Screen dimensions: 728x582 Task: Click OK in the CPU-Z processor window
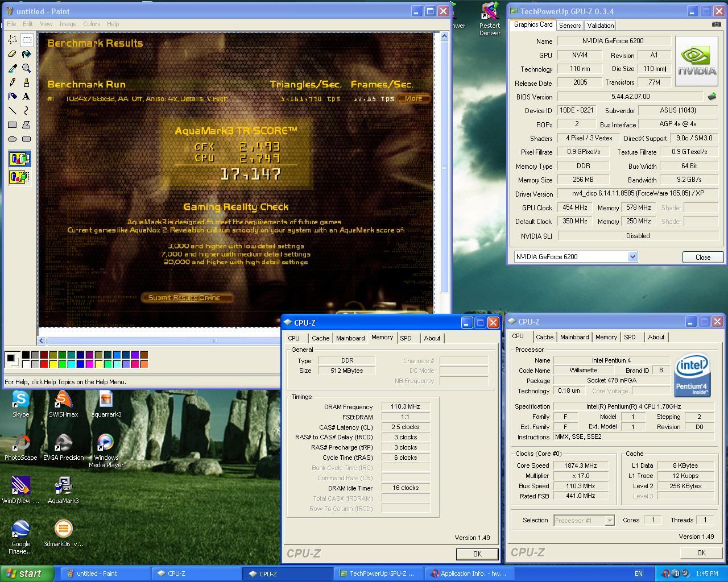click(x=701, y=552)
